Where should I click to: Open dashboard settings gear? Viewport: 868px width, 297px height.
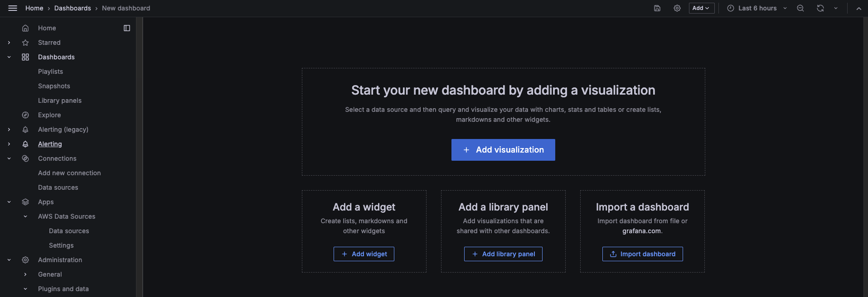coord(677,8)
